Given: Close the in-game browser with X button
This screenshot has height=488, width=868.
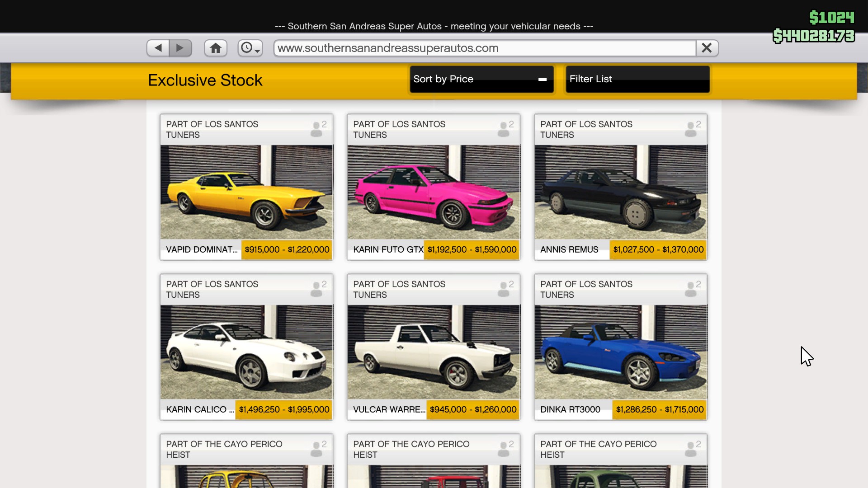Looking at the screenshot, I should tap(707, 48).
